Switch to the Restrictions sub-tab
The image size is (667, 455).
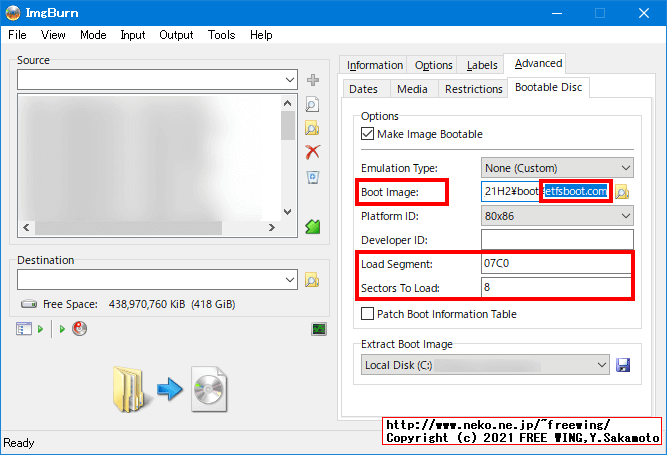click(473, 89)
